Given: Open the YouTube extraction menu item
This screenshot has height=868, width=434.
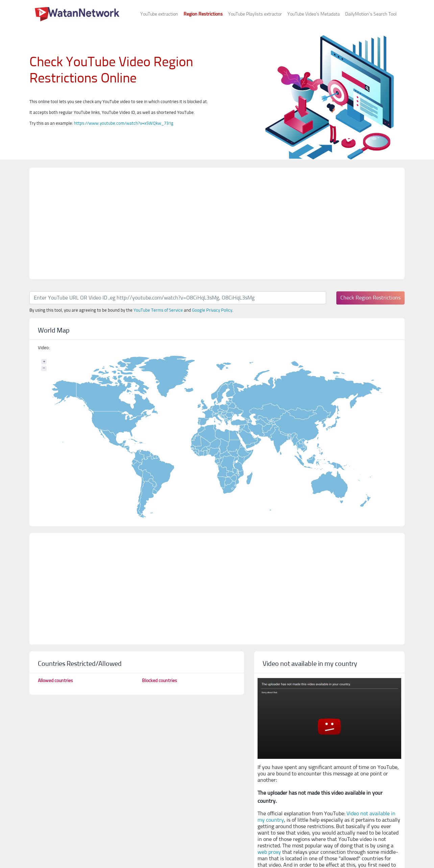Looking at the screenshot, I should point(159,14).
